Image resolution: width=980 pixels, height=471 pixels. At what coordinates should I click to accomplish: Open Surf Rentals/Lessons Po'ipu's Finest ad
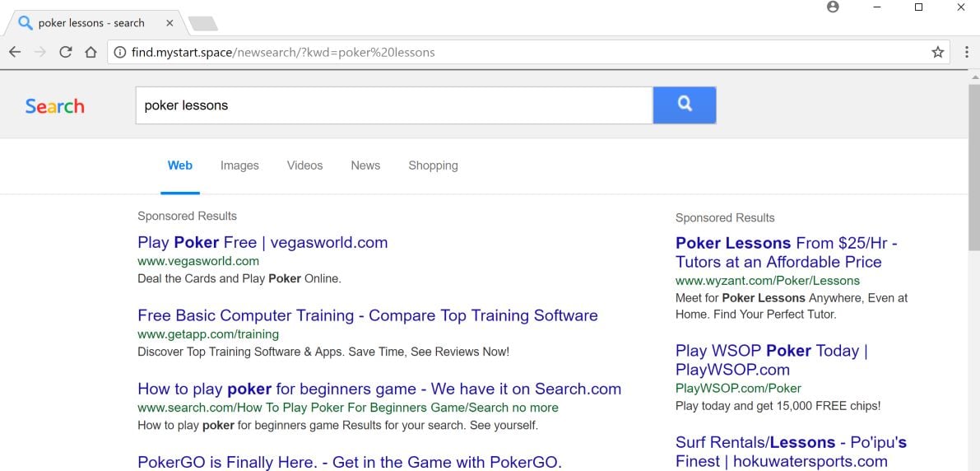(792, 452)
